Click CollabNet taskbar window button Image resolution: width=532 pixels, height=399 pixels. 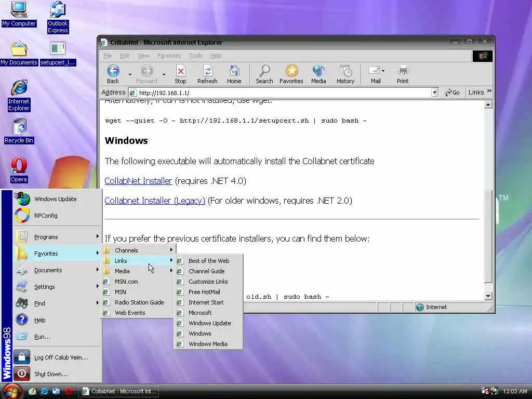tap(119, 391)
